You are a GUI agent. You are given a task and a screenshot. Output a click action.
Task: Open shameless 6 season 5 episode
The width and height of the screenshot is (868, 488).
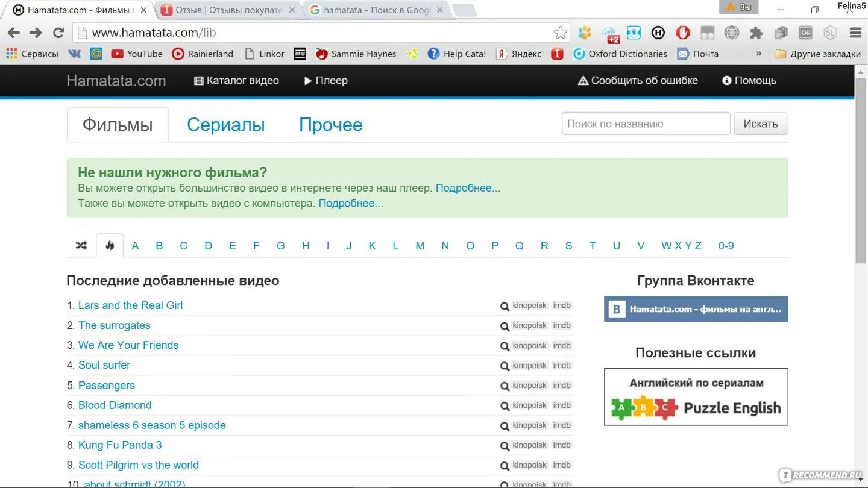(152, 425)
